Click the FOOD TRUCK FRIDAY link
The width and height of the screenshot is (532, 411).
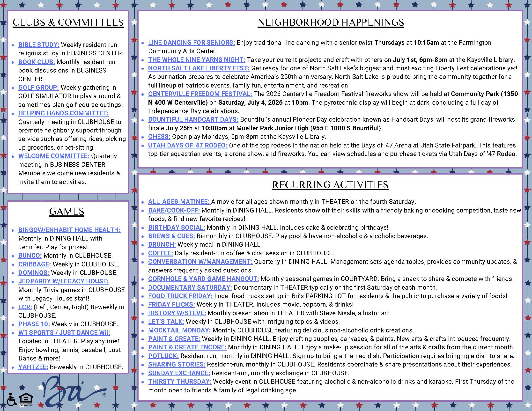coord(180,296)
